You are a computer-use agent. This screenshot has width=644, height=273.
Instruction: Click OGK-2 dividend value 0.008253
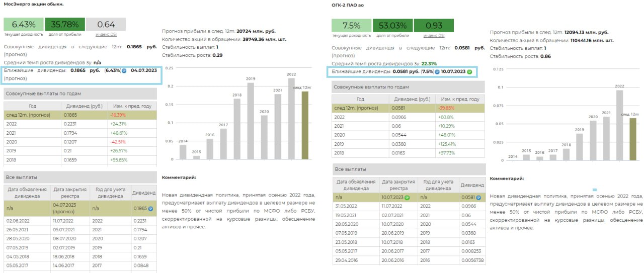(x=471, y=251)
